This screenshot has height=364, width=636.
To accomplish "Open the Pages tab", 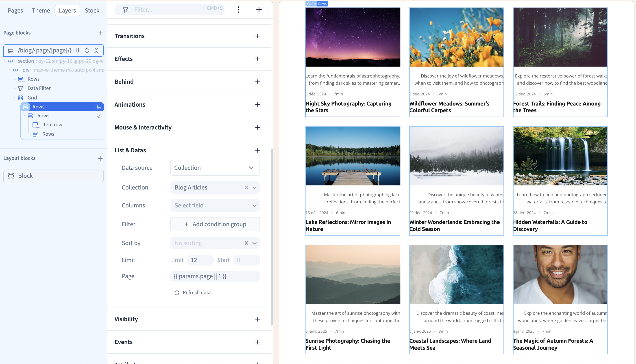I will click(15, 10).
